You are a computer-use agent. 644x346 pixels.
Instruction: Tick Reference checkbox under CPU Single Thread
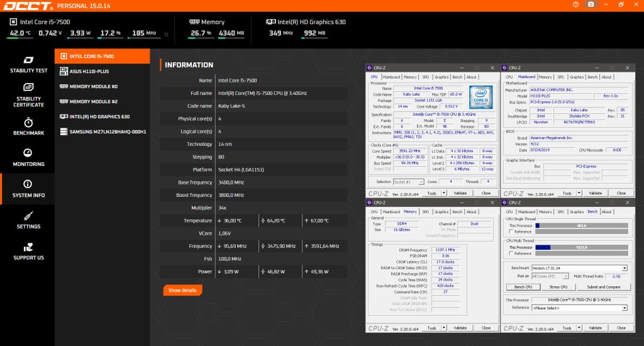pyautogui.click(x=511, y=232)
